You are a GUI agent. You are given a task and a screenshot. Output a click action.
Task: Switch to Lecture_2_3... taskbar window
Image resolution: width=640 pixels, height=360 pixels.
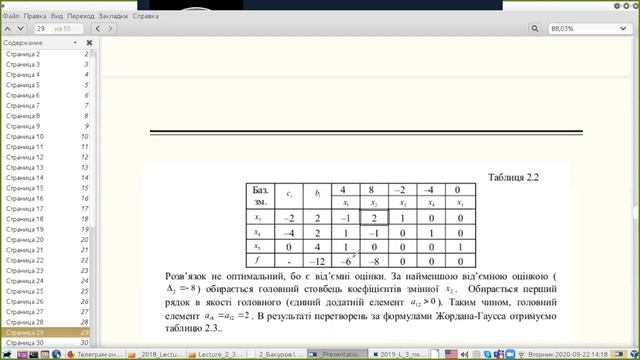tap(216, 354)
